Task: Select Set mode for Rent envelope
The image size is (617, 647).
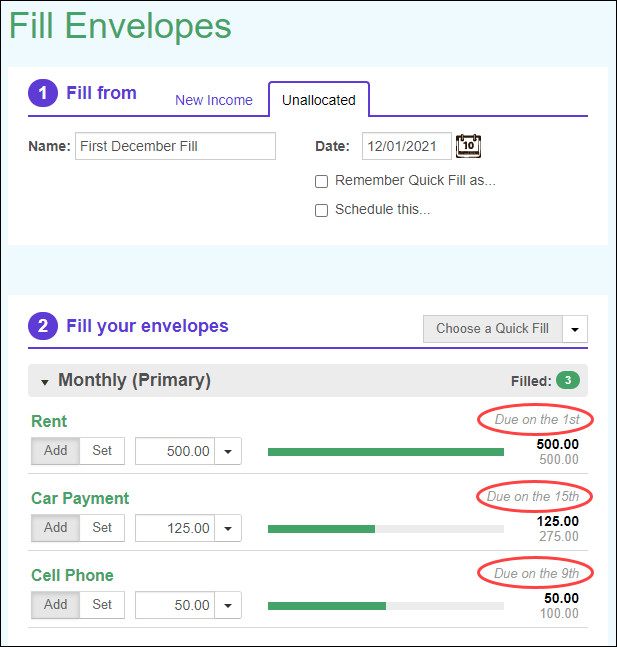Action: [x=102, y=451]
